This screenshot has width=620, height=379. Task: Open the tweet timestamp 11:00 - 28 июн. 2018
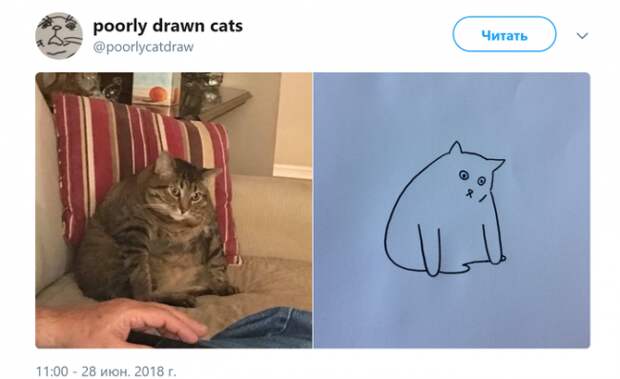click(106, 371)
